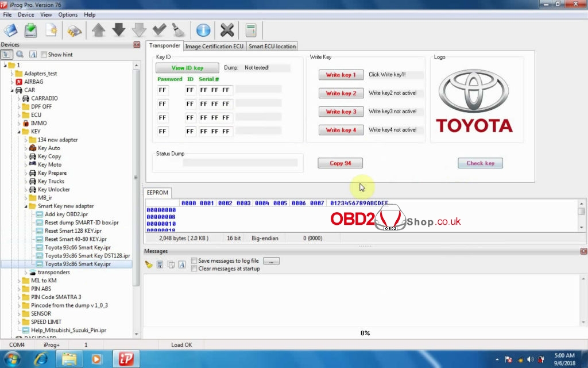Screen dimensions: 588x368
Task: Click the light gray down arrow icon
Action: (139, 30)
